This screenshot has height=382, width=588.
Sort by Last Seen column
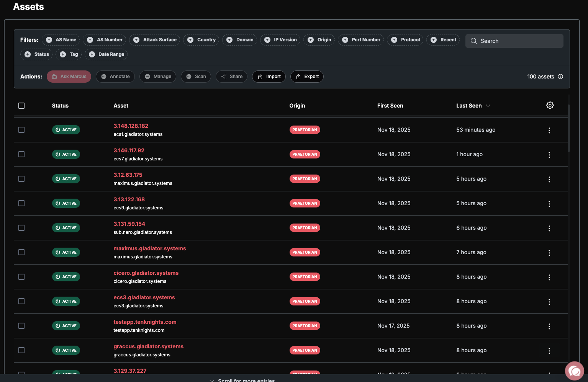click(x=473, y=106)
